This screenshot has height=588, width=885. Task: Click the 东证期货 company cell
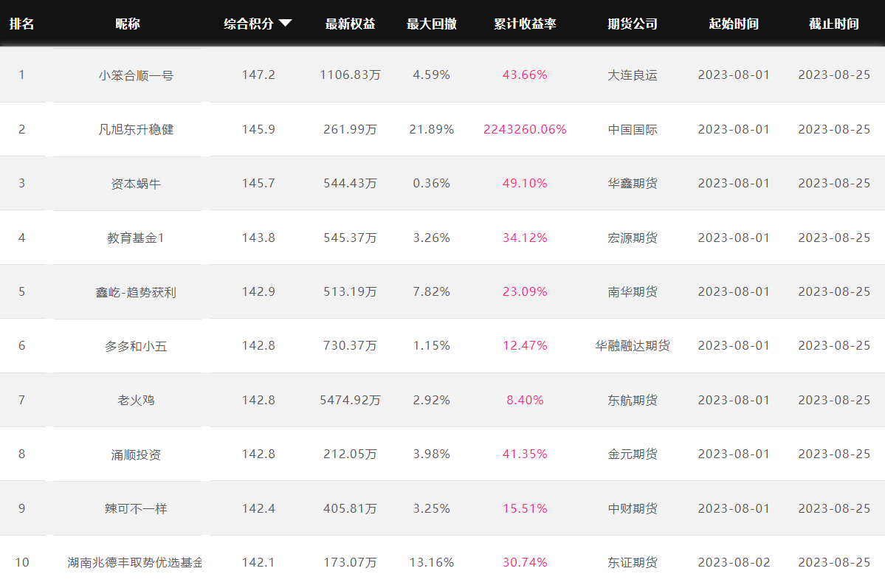(633, 563)
